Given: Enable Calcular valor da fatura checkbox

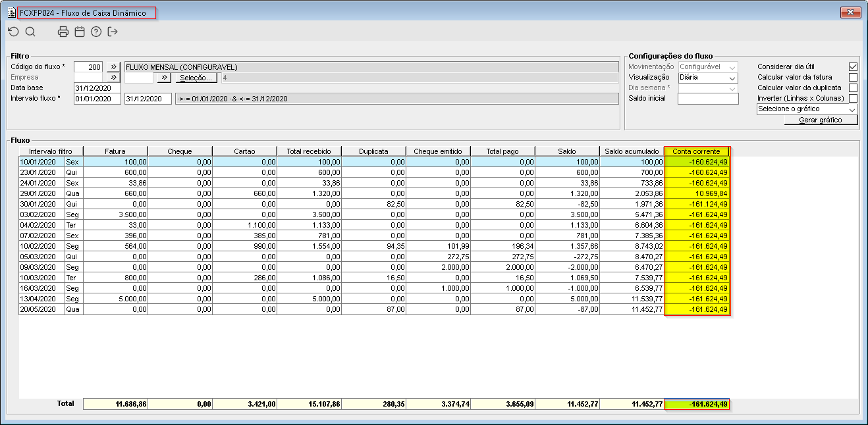Looking at the screenshot, I should coord(854,78).
